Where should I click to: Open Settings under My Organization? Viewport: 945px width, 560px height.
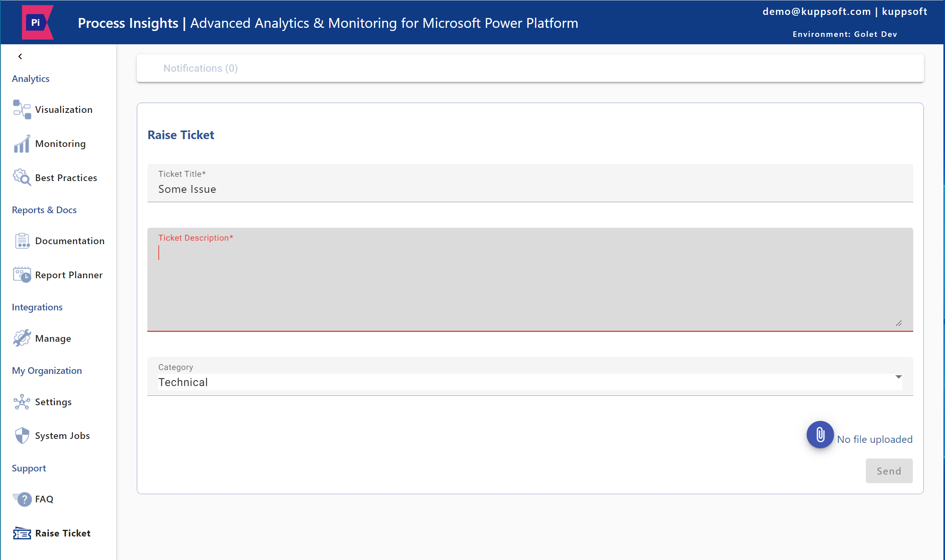click(x=53, y=402)
